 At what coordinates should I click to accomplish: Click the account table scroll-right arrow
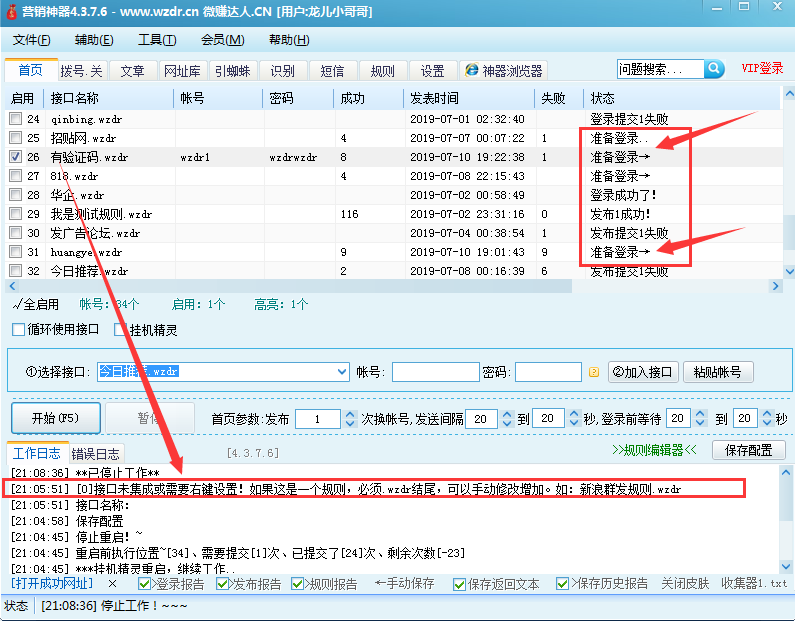click(775, 286)
